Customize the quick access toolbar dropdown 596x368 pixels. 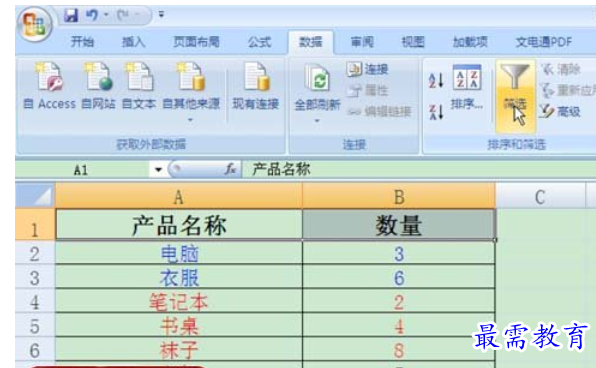pos(161,14)
